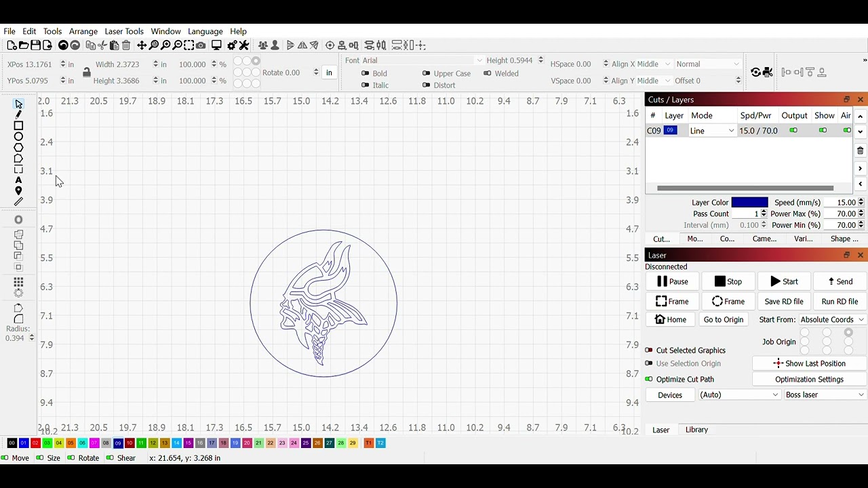Click the Save file floppy icon

(x=35, y=45)
